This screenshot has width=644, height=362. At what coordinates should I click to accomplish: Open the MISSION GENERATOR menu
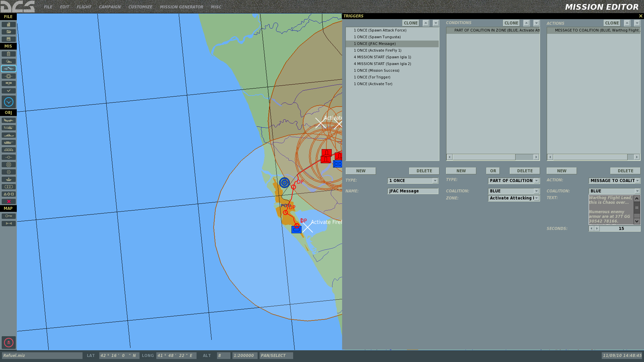point(181,7)
